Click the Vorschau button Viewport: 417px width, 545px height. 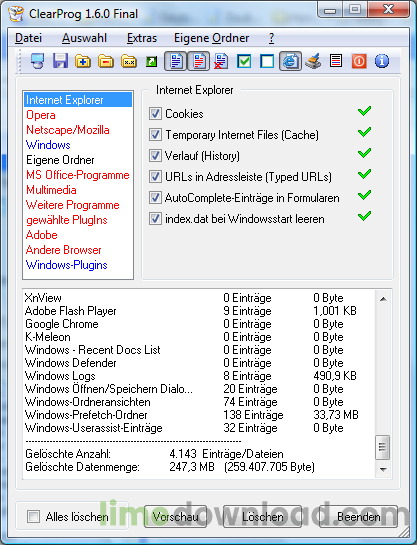[175, 517]
